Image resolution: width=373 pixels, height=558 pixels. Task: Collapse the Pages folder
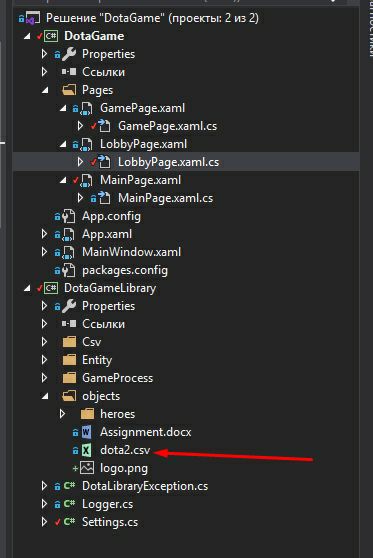tap(45, 90)
